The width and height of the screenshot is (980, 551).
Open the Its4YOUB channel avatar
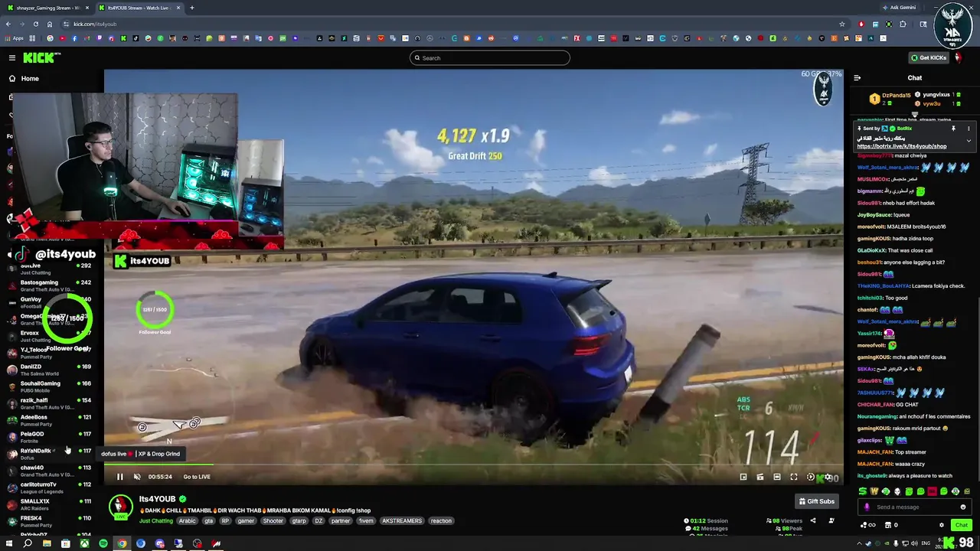pyautogui.click(x=120, y=507)
